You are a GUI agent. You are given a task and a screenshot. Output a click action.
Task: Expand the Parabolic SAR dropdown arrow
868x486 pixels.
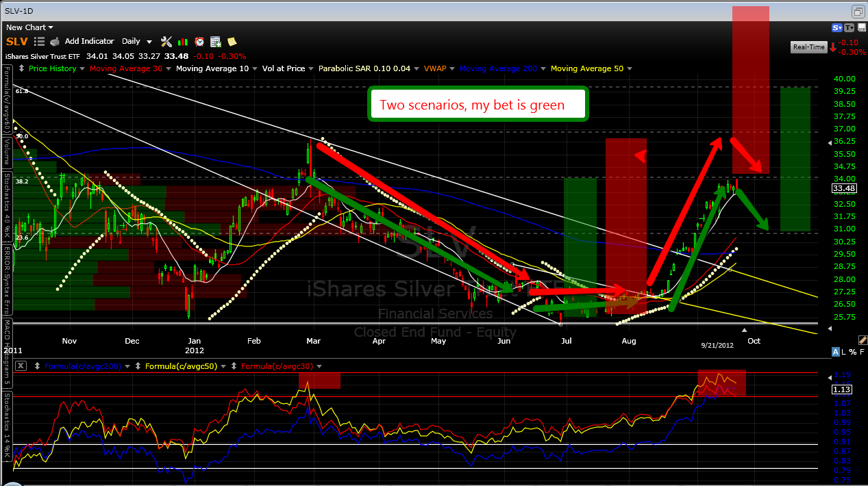(x=416, y=68)
